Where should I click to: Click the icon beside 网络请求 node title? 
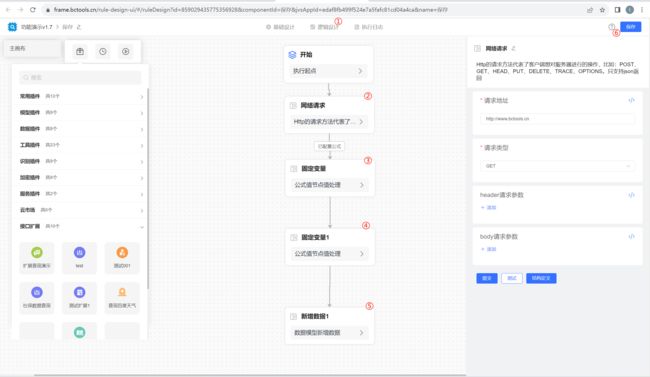(x=293, y=105)
